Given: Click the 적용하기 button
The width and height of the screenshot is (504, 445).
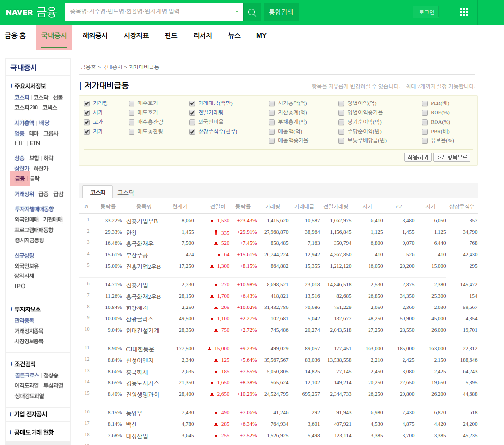Looking at the screenshot, I should 418,157.
